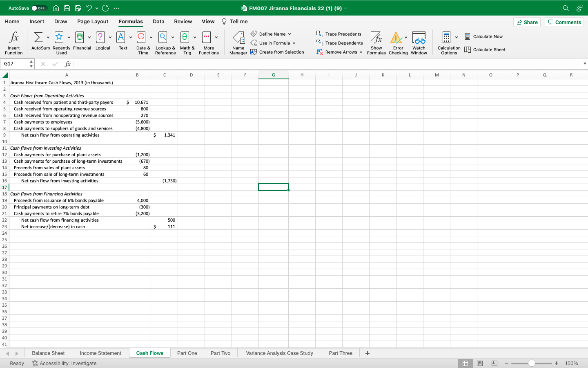Trace Precedents for the active cell
Screen dimensions: 588x368
(x=339, y=34)
